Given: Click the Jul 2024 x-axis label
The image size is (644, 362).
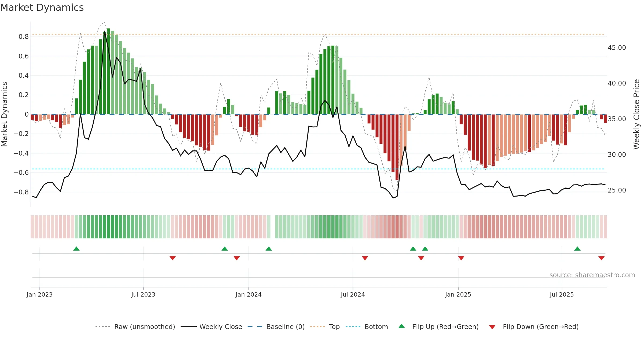Looking at the screenshot, I should pyautogui.click(x=353, y=294).
